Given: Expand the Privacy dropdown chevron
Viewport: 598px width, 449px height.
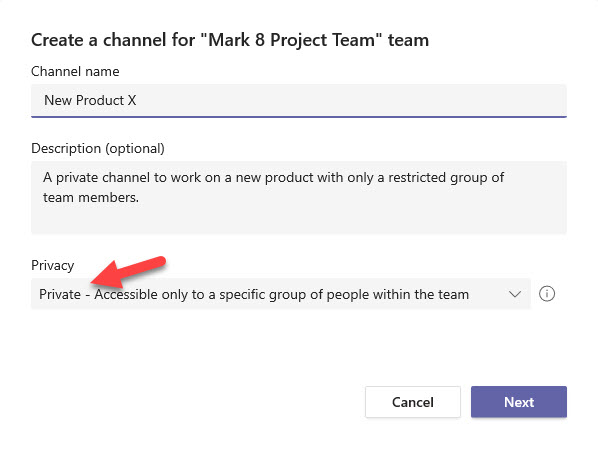Looking at the screenshot, I should (x=515, y=294).
